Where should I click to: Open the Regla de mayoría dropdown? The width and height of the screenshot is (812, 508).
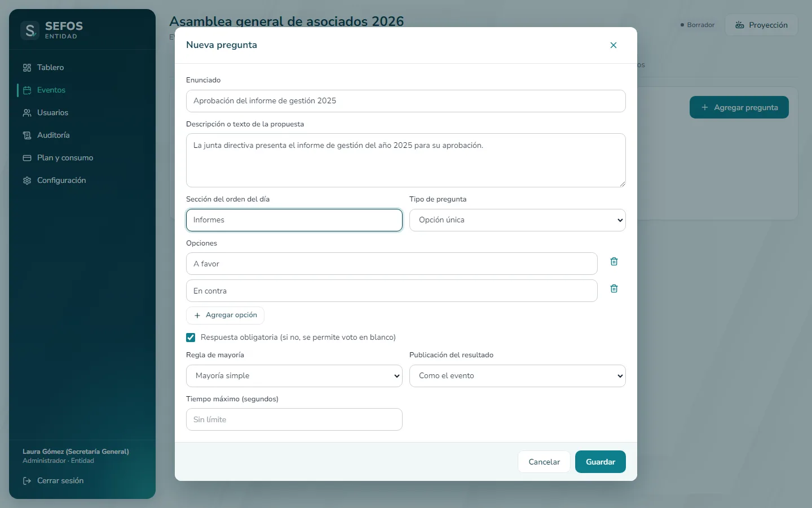(x=294, y=376)
